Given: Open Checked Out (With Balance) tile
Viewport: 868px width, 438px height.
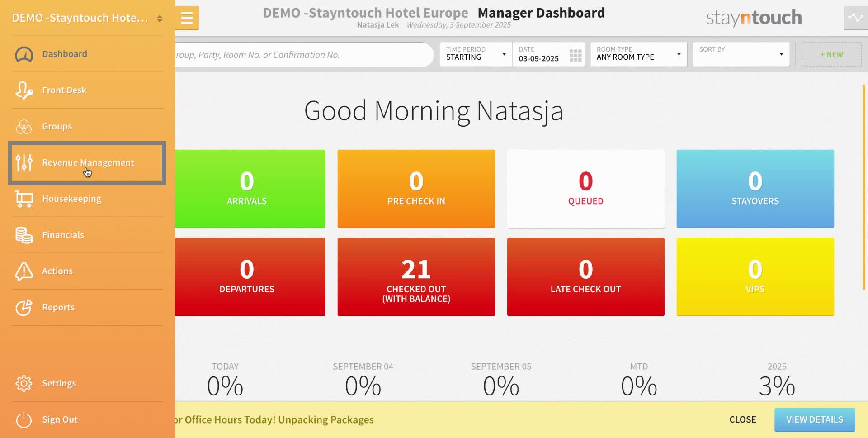Looking at the screenshot, I should pyautogui.click(x=416, y=277).
